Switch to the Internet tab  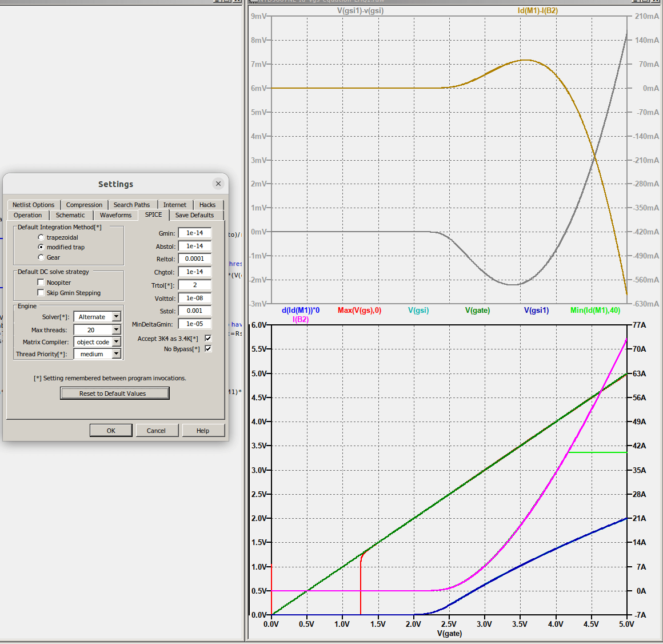(x=175, y=205)
